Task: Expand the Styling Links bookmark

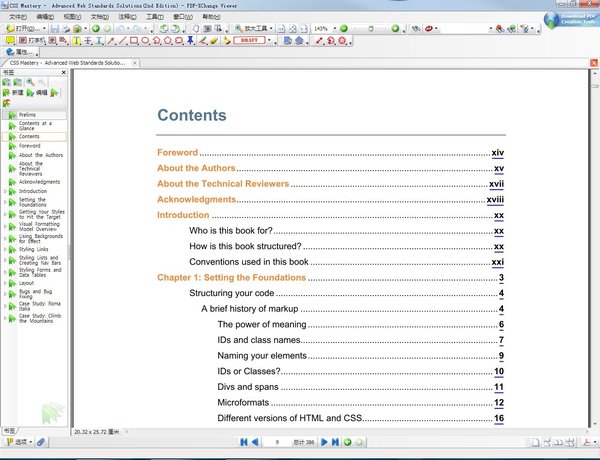Action: 5,249
